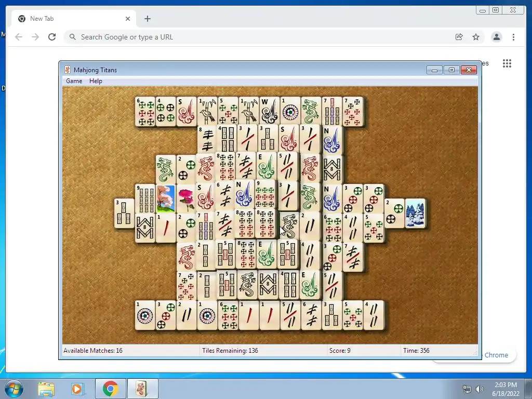
Task: Switch to Chrome on the taskbar
Action: point(110,389)
